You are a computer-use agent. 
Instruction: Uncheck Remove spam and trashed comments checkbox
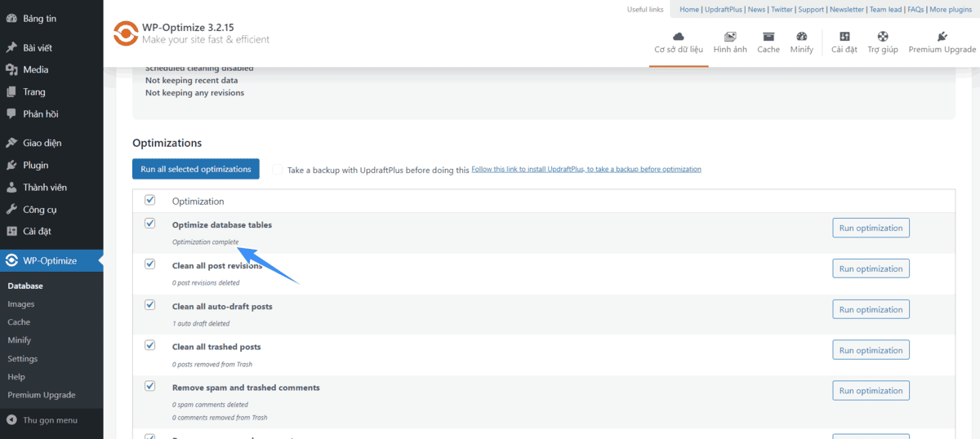149,386
